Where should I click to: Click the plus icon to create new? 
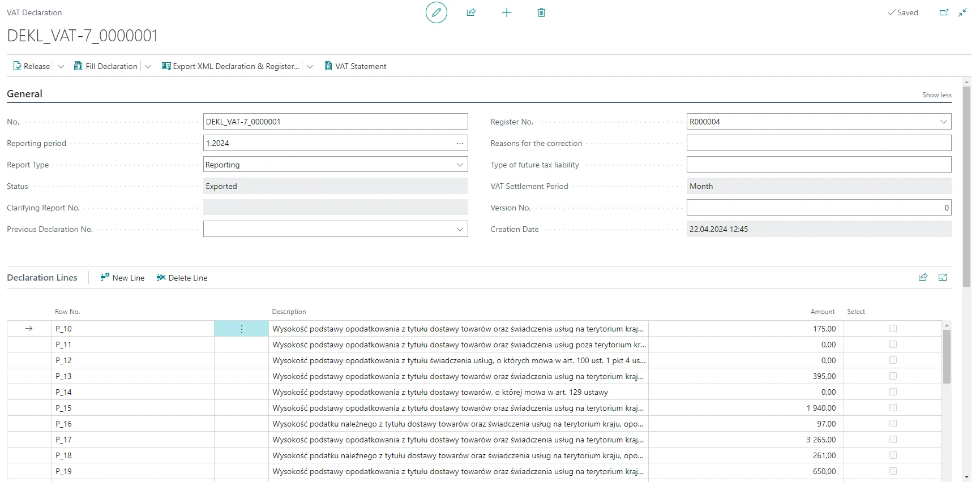click(x=507, y=12)
